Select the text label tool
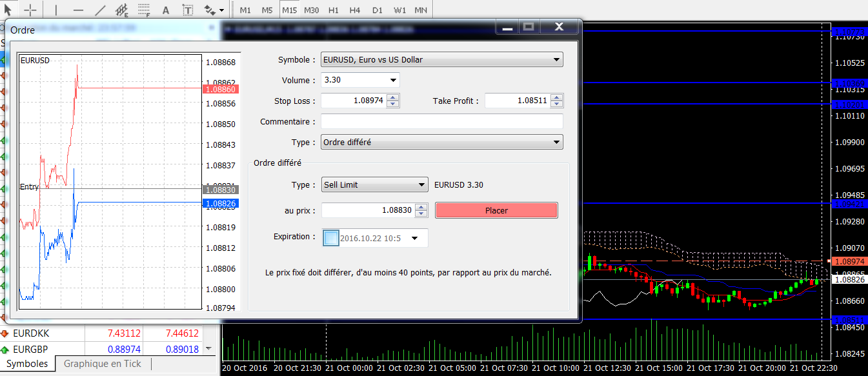The width and height of the screenshot is (868, 376). [188, 10]
